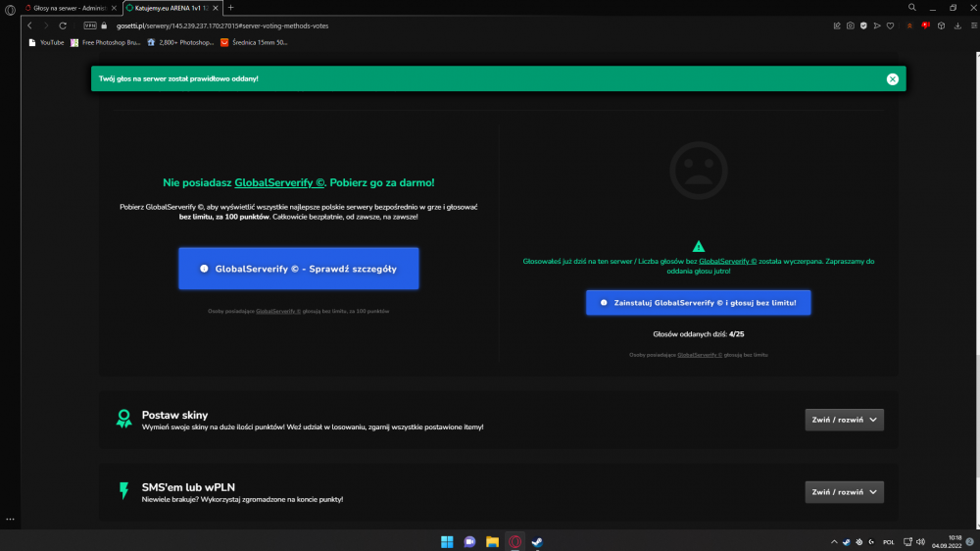Click the GlobalServerify © link in green heading
980x551 pixels.
[x=279, y=182]
